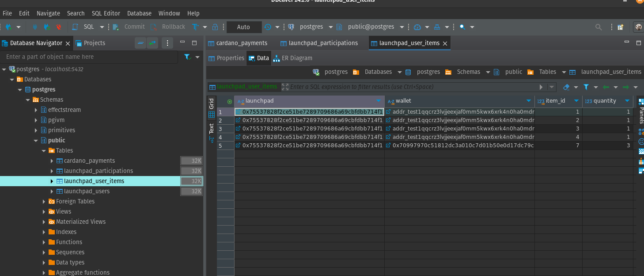Switch to the cardano_payments editor tab

tap(238, 43)
